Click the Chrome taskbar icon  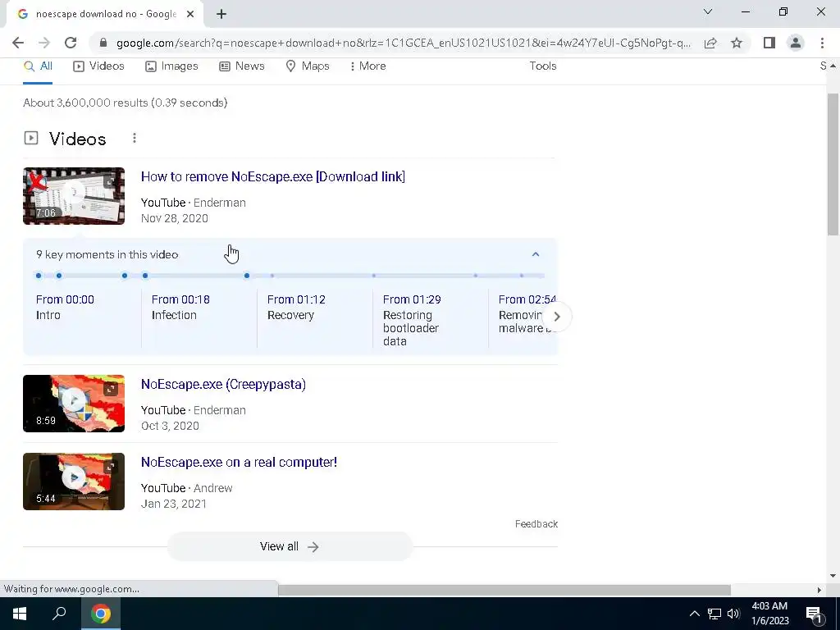pos(101,614)
